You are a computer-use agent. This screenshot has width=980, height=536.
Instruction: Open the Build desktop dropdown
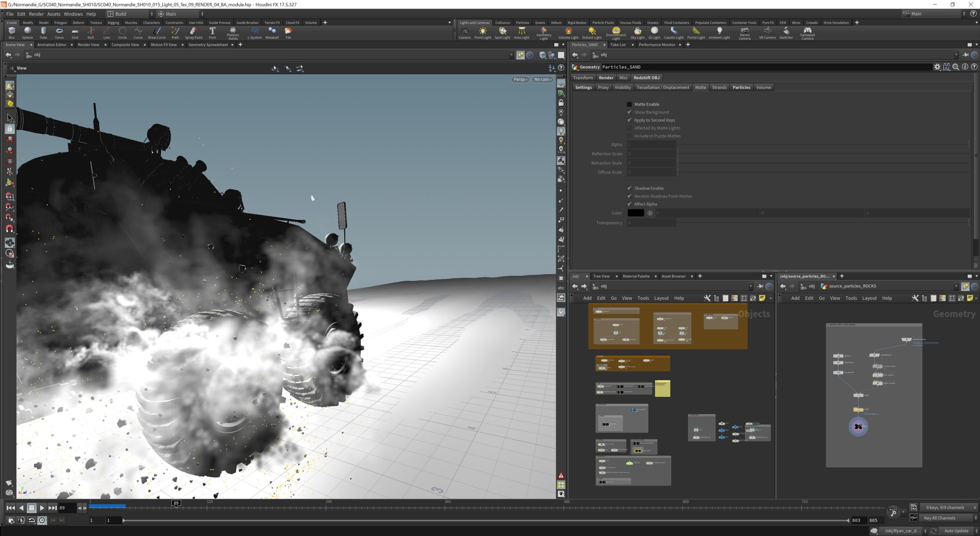tap(130, 14)
